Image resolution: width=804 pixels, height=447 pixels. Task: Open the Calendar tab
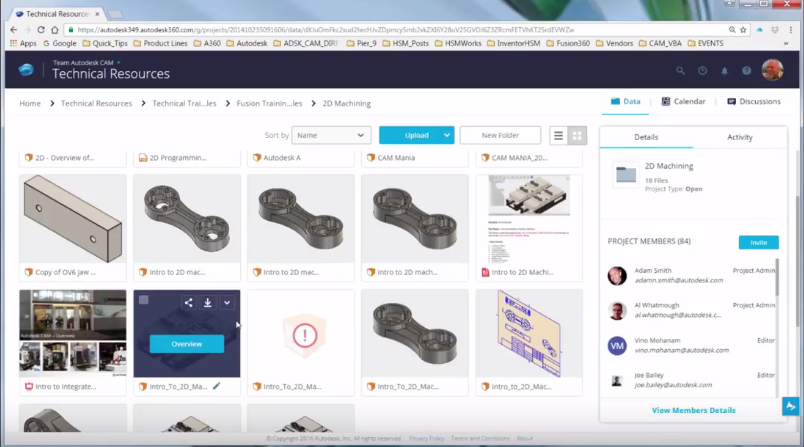coord(684,101)
